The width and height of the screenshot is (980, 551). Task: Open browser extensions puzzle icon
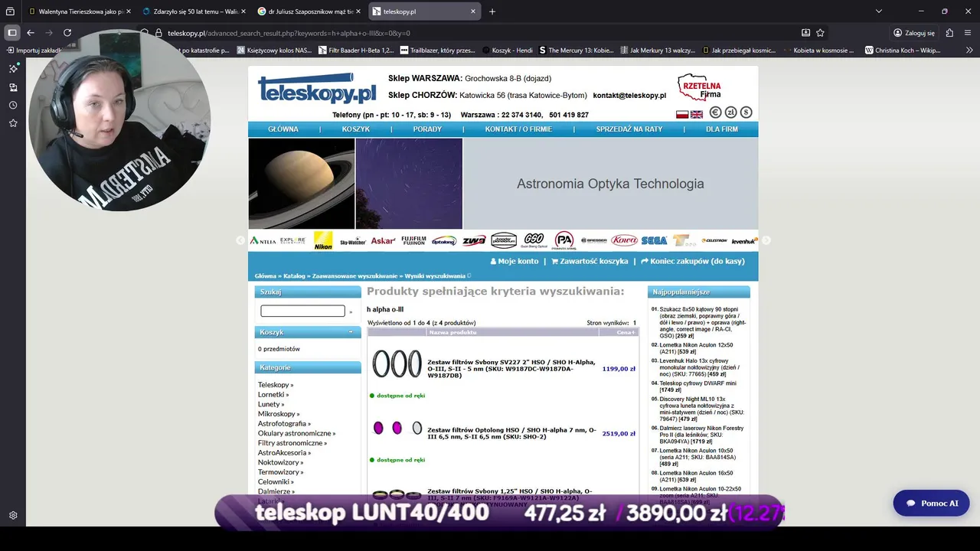[x=949, y=33]
